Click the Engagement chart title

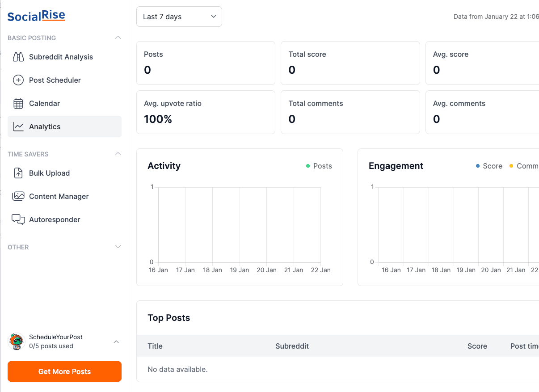[x=396, y=166]
